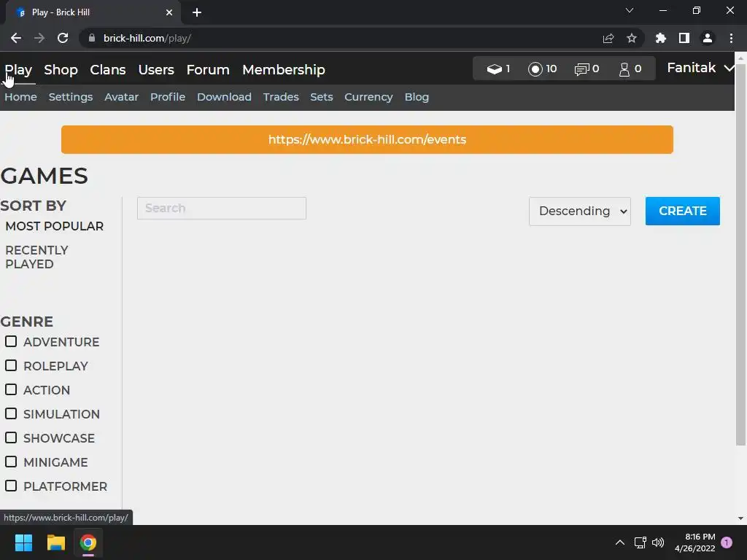Open the Profile link

tap(168, 97)
